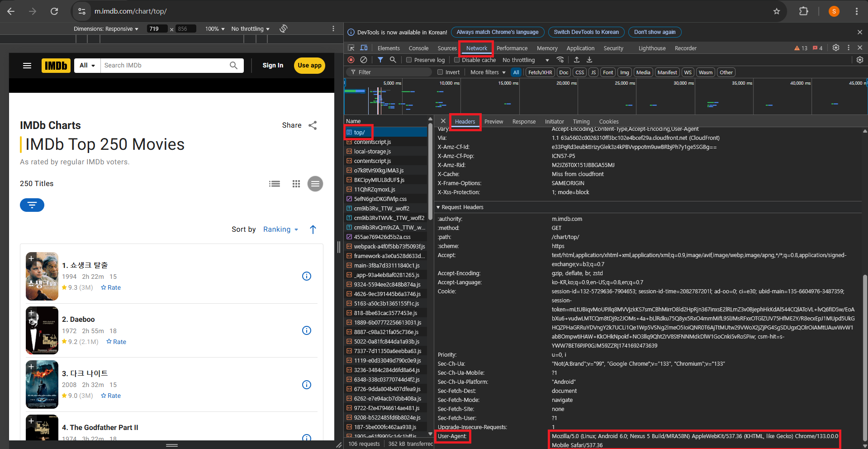
Task: Click the Share icon
Action: click(313, 125)
